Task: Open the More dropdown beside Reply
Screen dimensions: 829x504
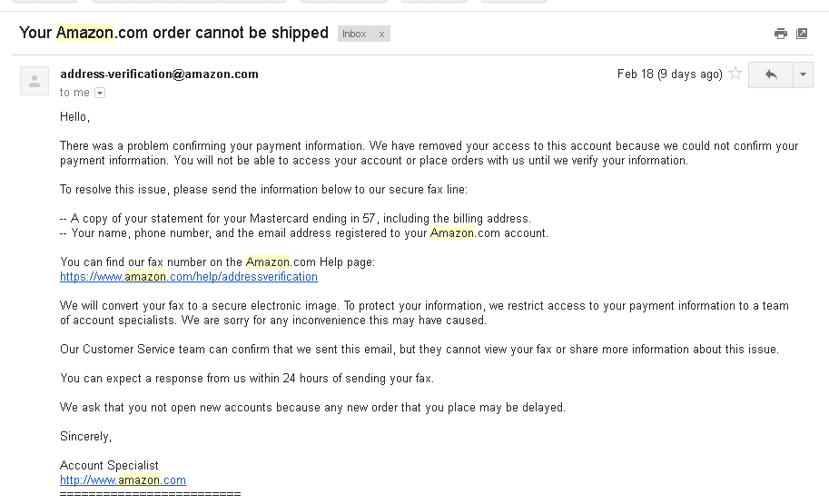Action: tap(803, 74)
